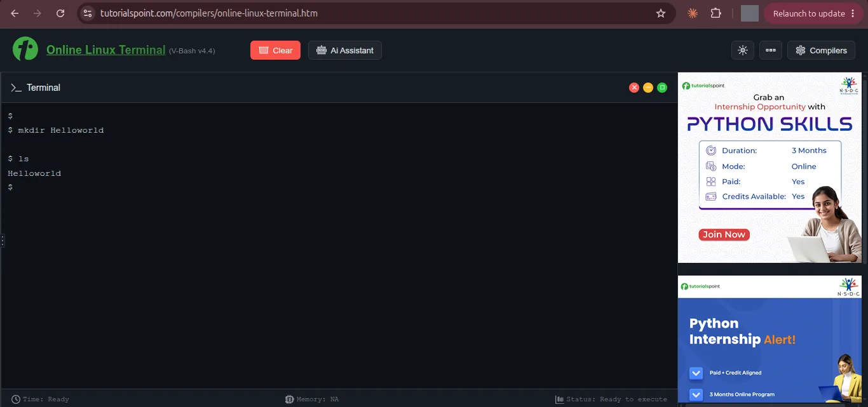
Task: Open the grey profile avatar
Action: pos(750,13)
